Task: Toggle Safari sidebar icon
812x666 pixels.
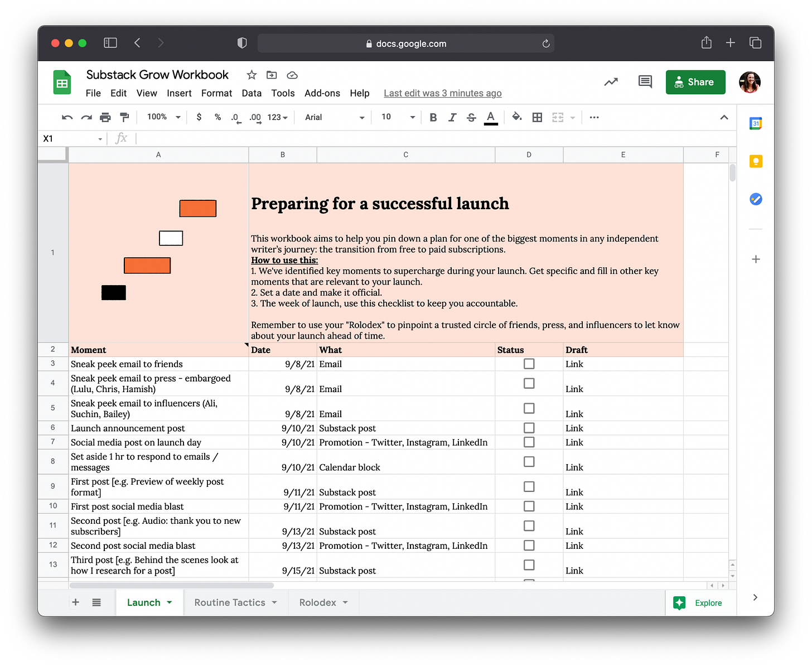Action: click(x=110, y=43)
